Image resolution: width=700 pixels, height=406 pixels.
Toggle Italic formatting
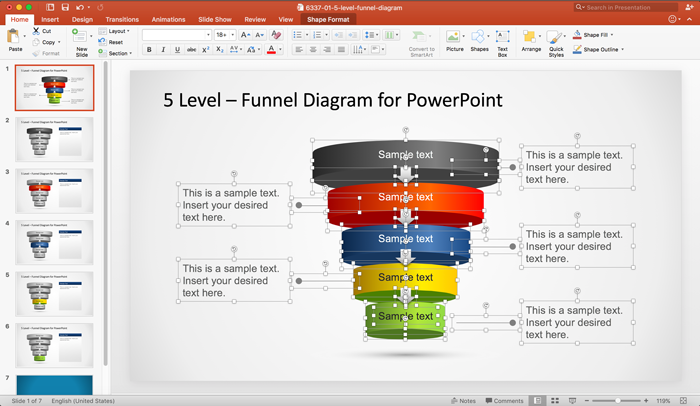click(x=163, y=50)
